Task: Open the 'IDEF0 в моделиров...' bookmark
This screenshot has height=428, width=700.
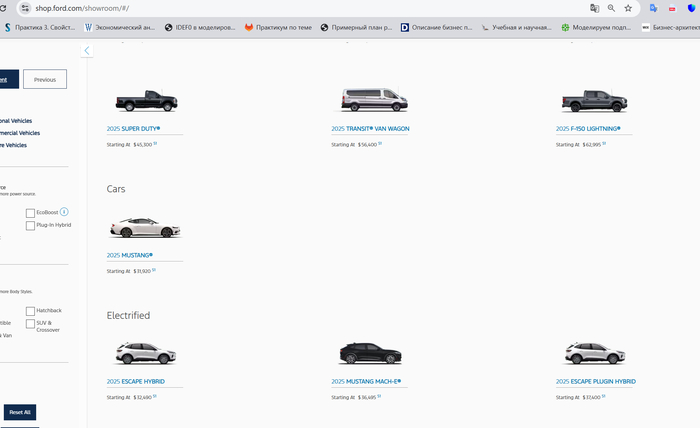Action: click(200, 27)
